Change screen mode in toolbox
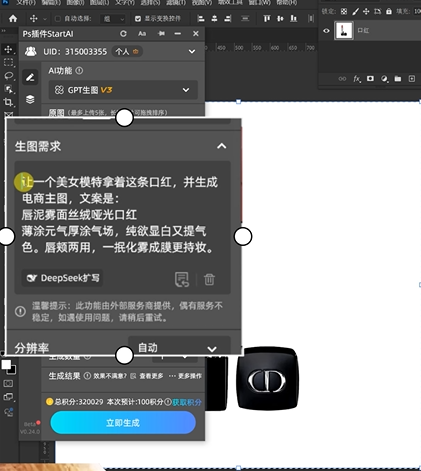The image size is (421, 471). [8, 397]
